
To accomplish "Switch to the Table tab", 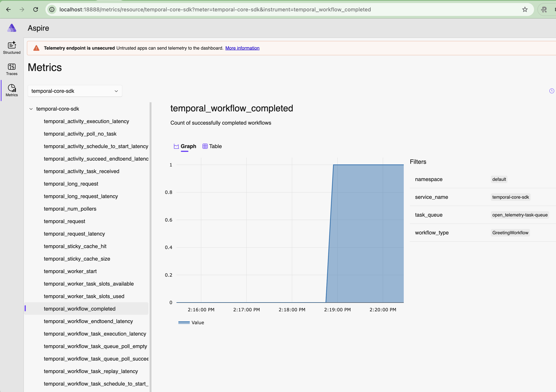I will (x=215, y=146).
